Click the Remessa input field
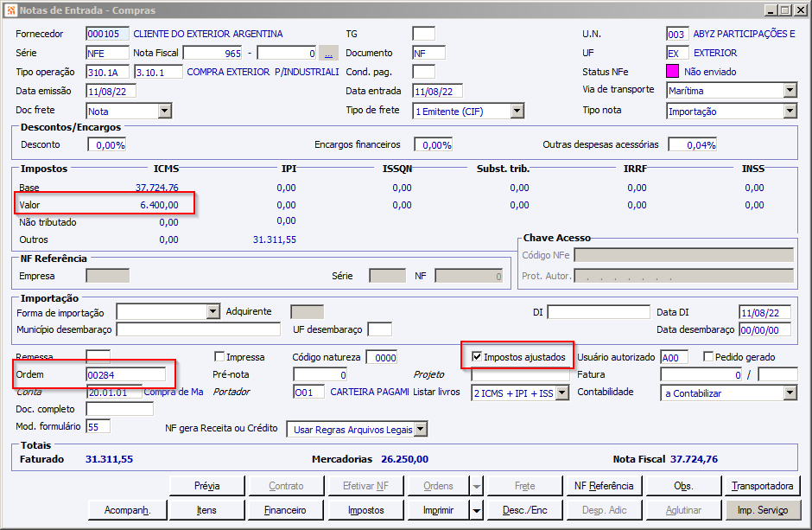This screenshot has width=812, height=530. tap(98, 356)
